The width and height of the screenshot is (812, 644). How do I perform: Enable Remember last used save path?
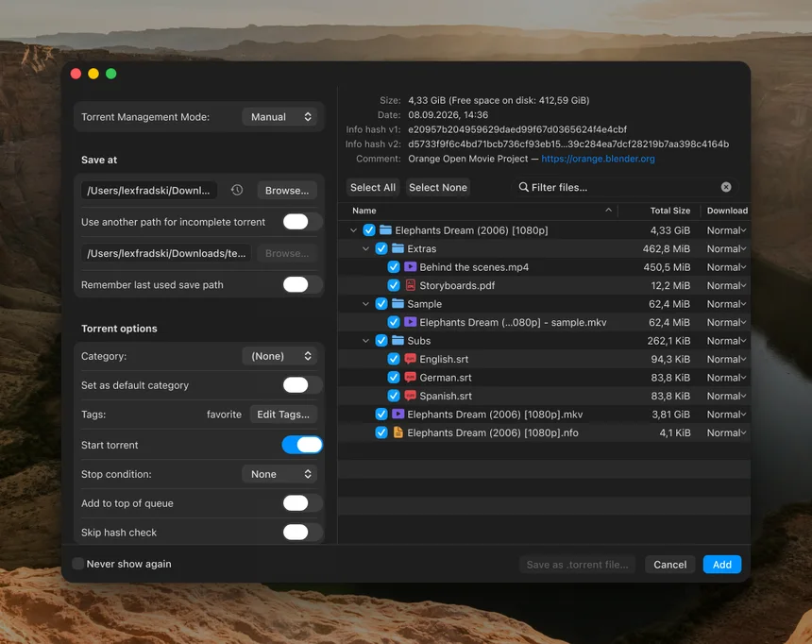coord(302,284)
